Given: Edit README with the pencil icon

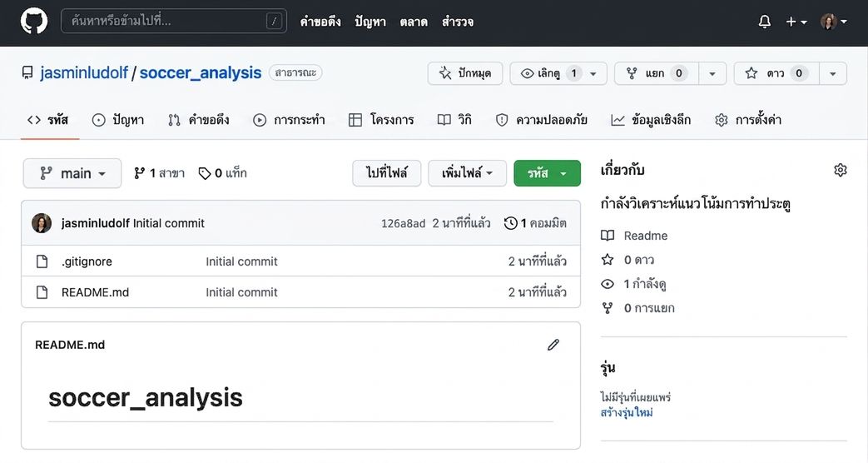Looking at the screenshot, I should pyautogui.click(x=553, y=345).
